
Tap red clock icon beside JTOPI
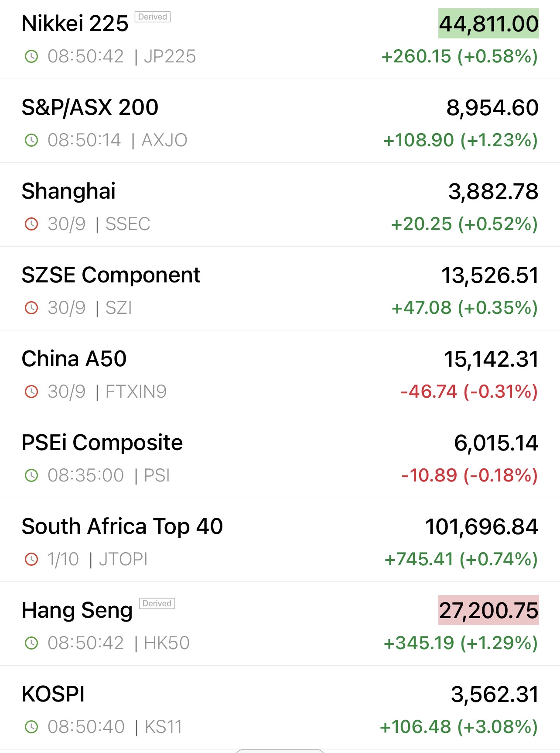[x=31, y=559]
